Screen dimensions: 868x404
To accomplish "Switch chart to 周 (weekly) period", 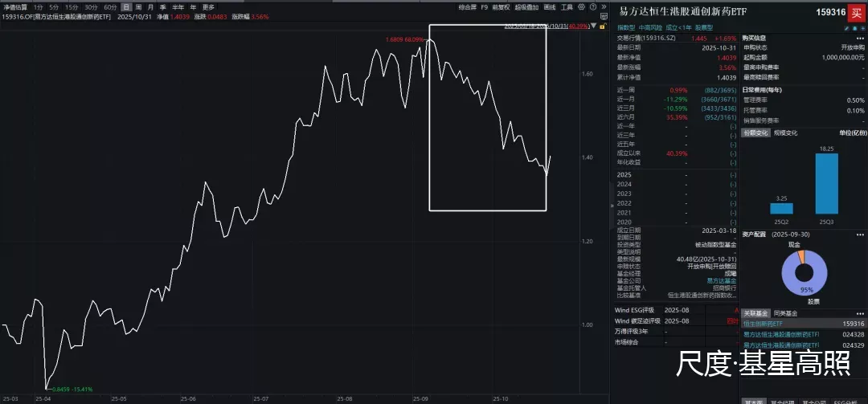I will pyautogui.click(x=138, y=7).
